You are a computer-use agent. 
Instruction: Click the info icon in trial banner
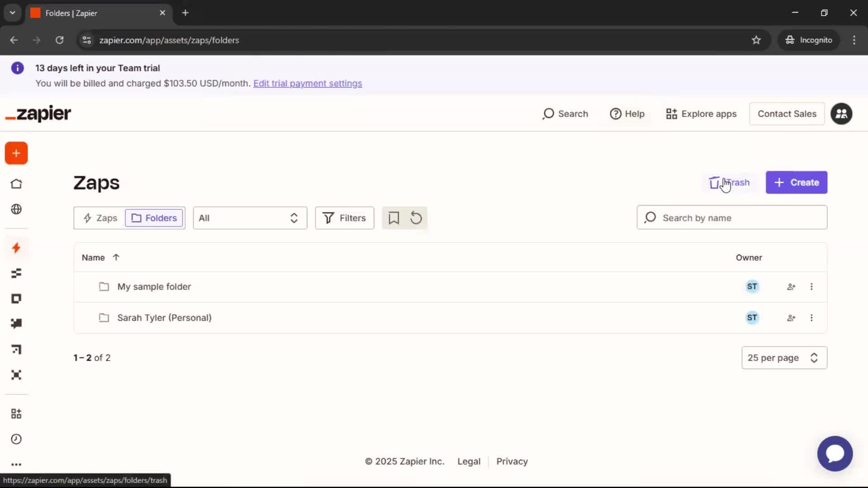point(17,68)
